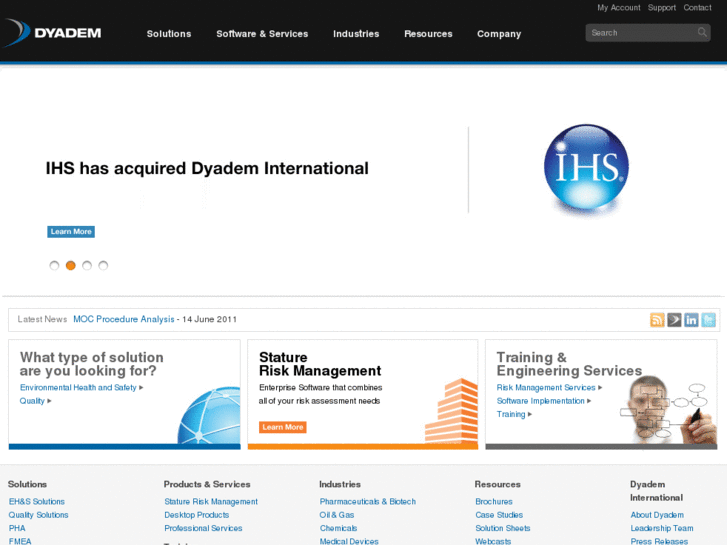Expand Risk Management Services link

(549, 388)
